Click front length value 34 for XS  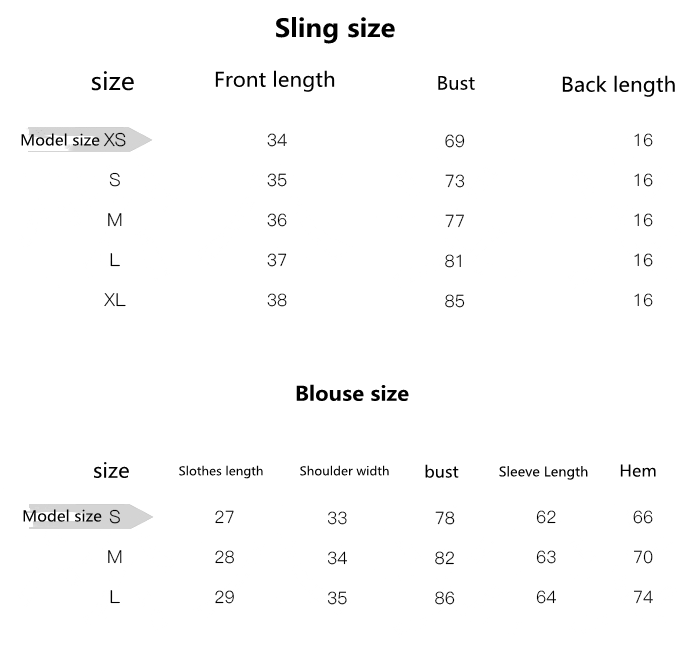[x=277, y=140]
